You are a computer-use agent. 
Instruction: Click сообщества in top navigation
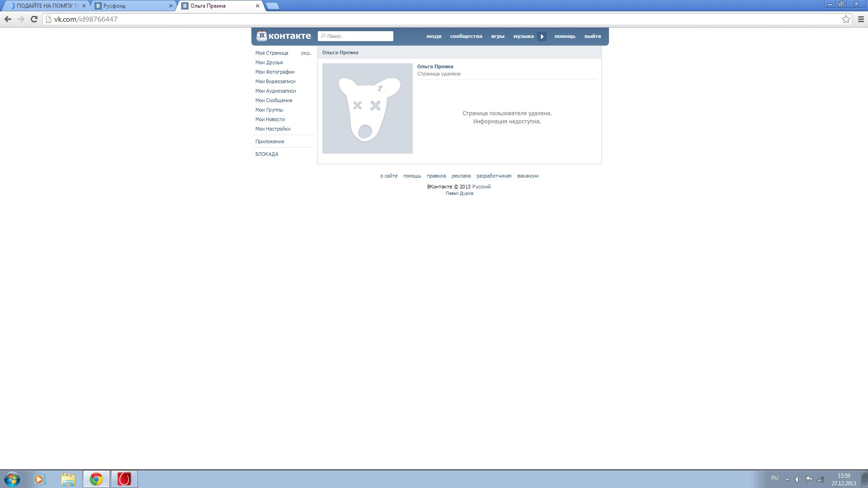click(466, 36)
